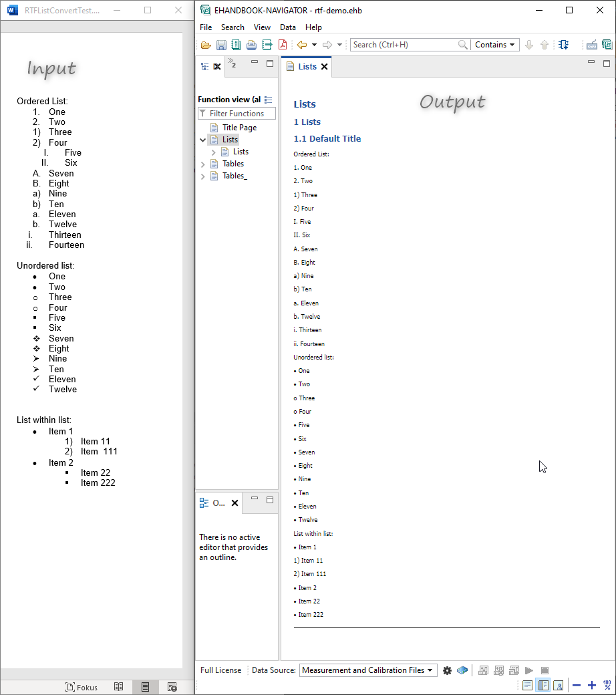Switch Word to Web Layout view
Image resolution: width=616 pixels, height=695 pixels.
point(172,687)
